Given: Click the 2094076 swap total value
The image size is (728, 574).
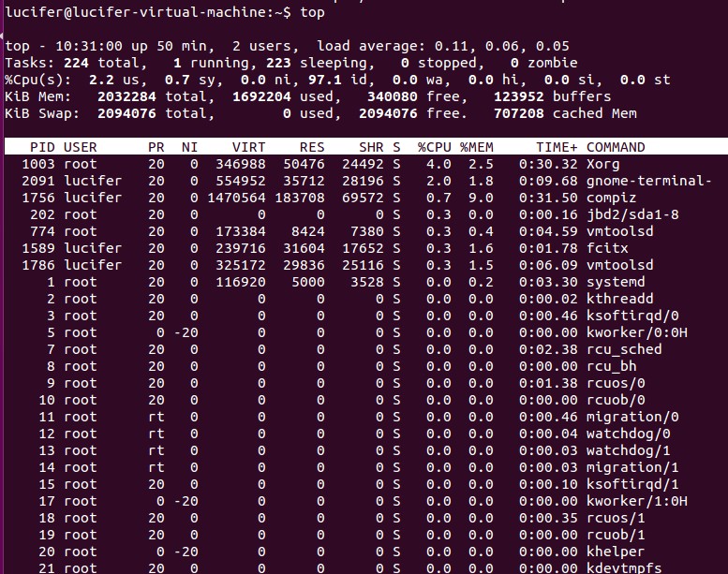Looking at the screenshot, I should 126,113.
